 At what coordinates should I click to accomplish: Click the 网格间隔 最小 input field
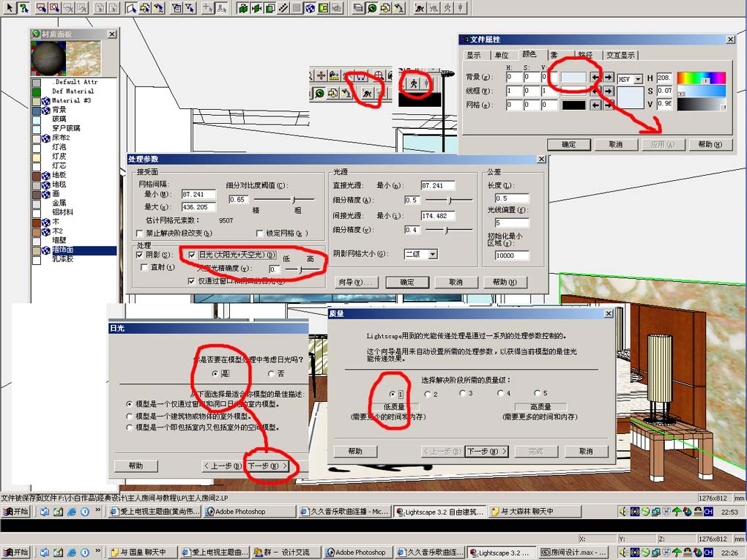click(198, 194)
